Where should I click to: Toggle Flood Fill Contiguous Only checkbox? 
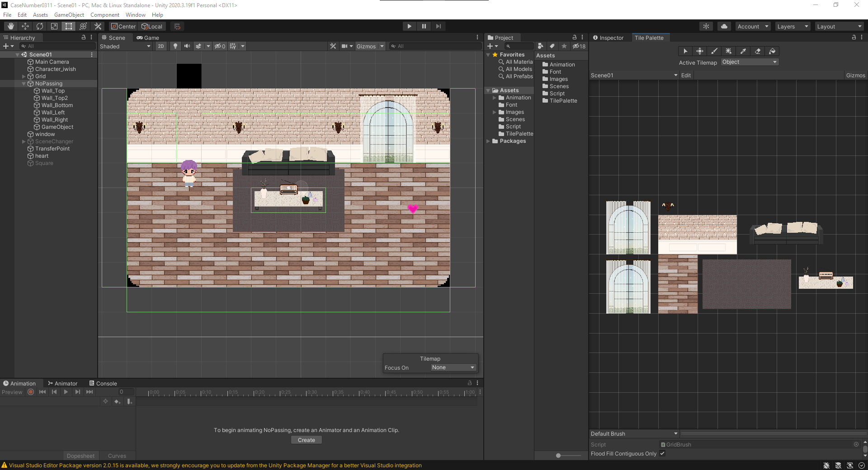662,454
